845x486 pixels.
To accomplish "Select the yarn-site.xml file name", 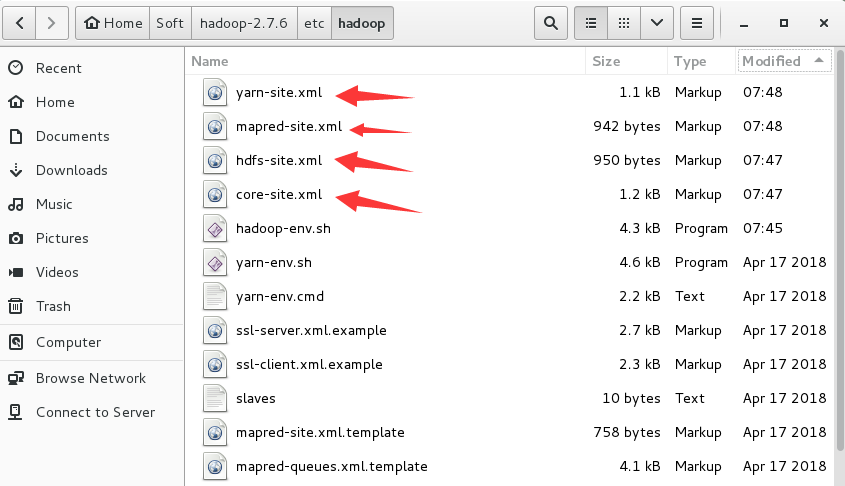I will coord(279,92).
